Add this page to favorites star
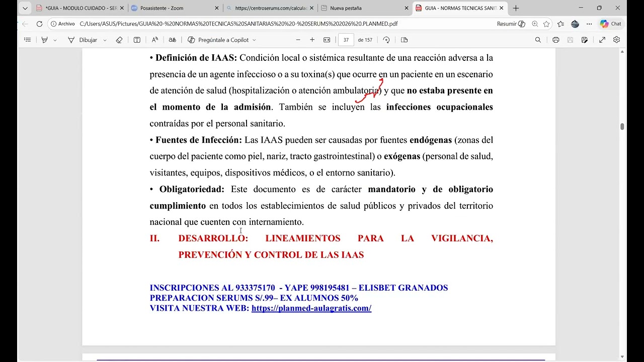 click(x=546, y=24)
